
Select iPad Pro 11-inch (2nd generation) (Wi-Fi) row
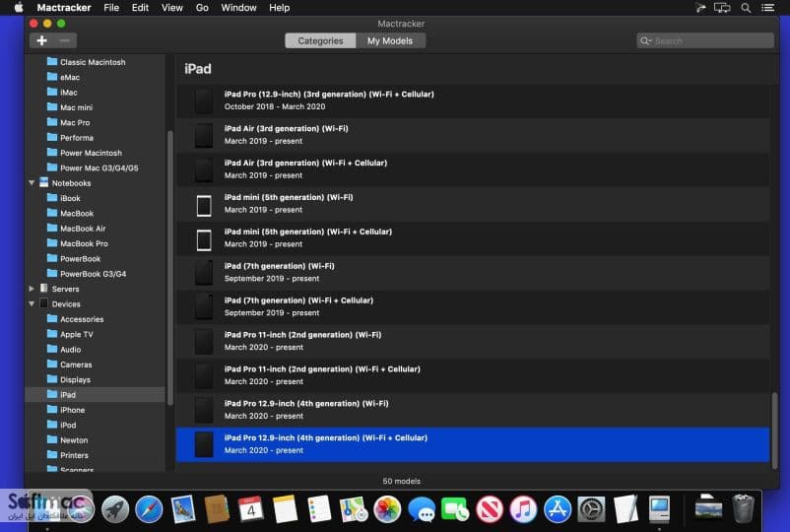(x=473, y=341)
